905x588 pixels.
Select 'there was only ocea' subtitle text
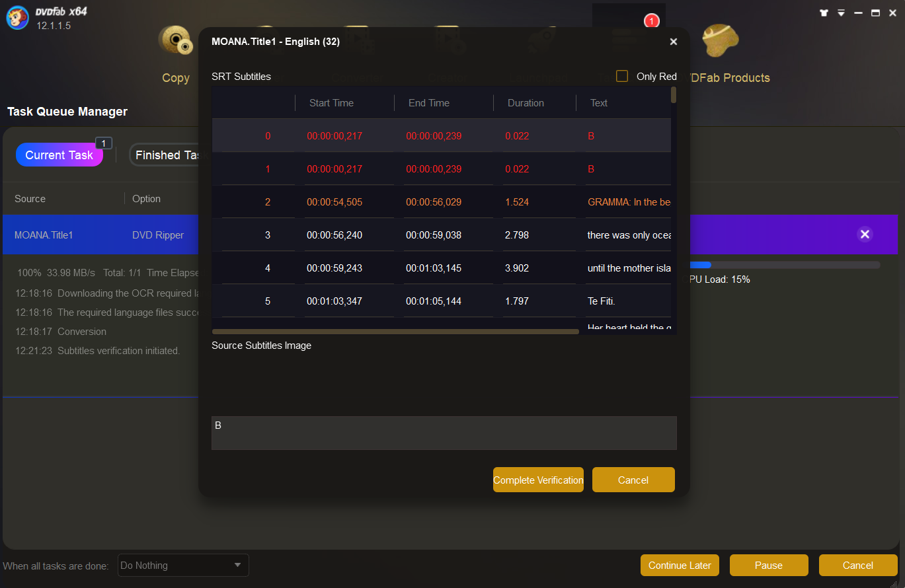tap(629, 235)
